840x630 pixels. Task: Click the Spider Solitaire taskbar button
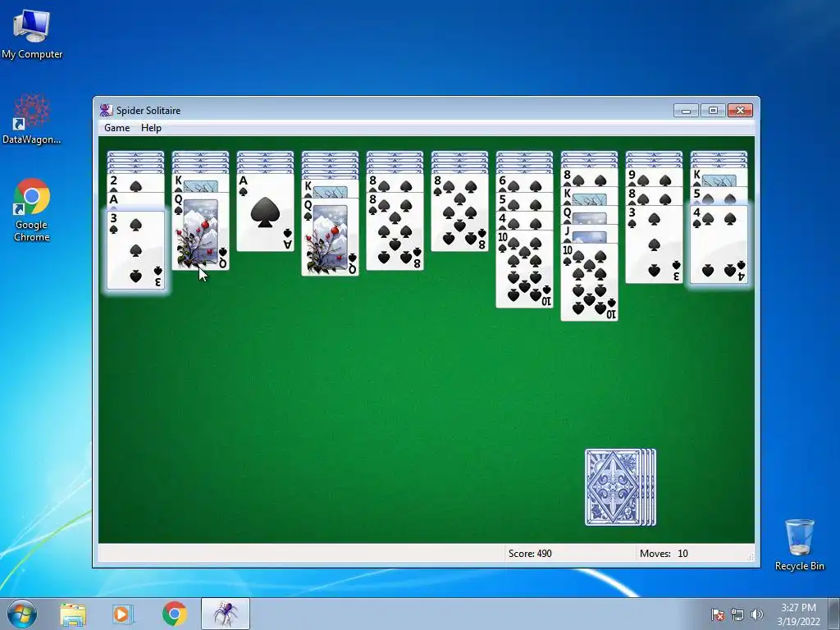[x=226, y=614]
